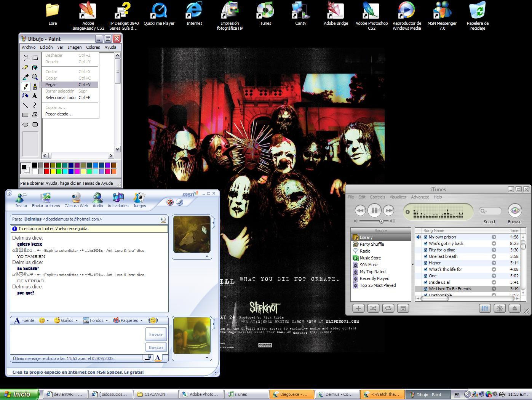Click the Enviar button in MSN
The height and width of the screenshot is (400, 532).
[x=156, y=334]
